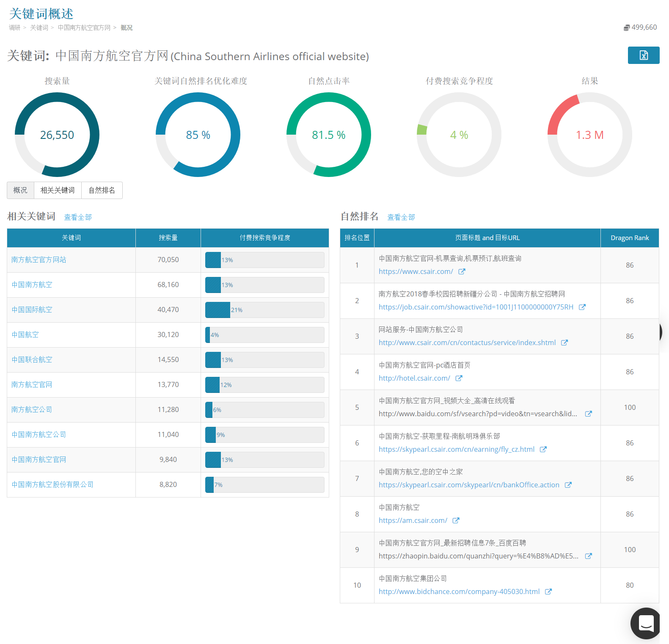Screen dimensions: 669x644
Task: Switch to the 概况 tab
Action: 20,190
